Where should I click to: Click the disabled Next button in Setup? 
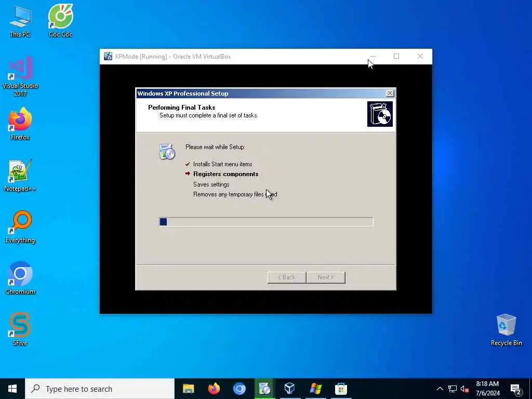[x=326, y=277]
